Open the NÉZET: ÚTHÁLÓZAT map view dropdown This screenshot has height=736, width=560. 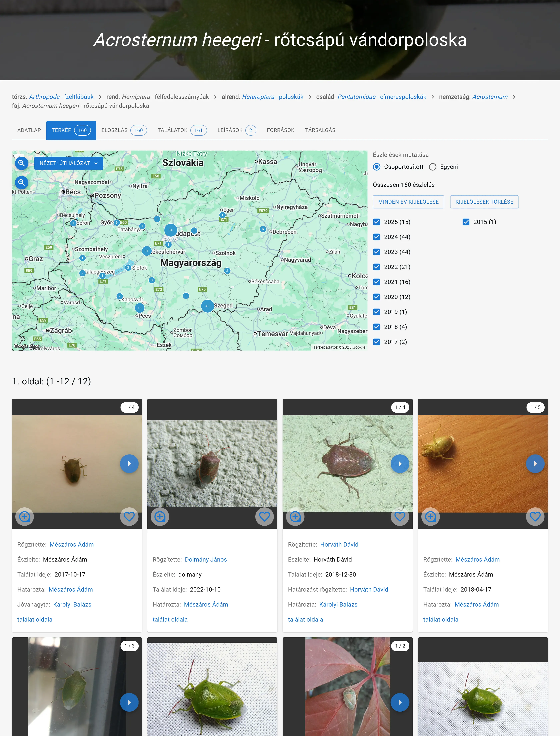pos(68,163)
